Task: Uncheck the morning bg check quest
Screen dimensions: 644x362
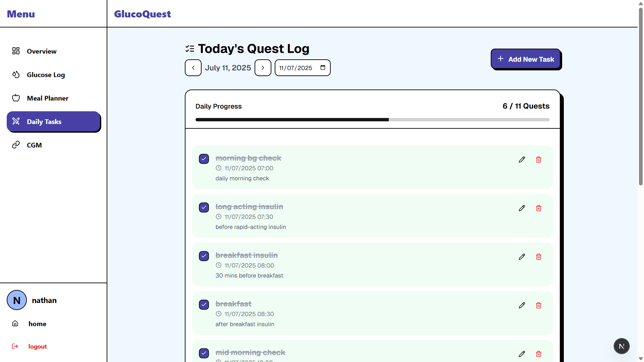Action: pyautogui.click(x=204, y=159)
